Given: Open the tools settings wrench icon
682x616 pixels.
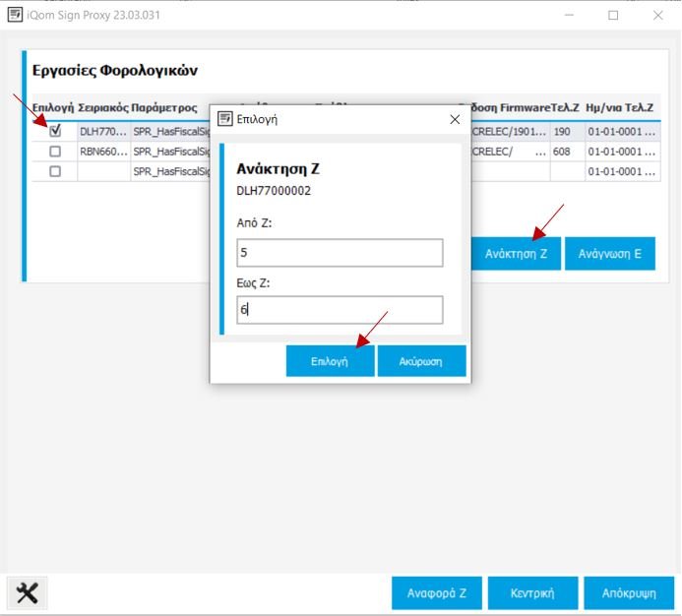Looking at the screenshot, I should 28,593.
